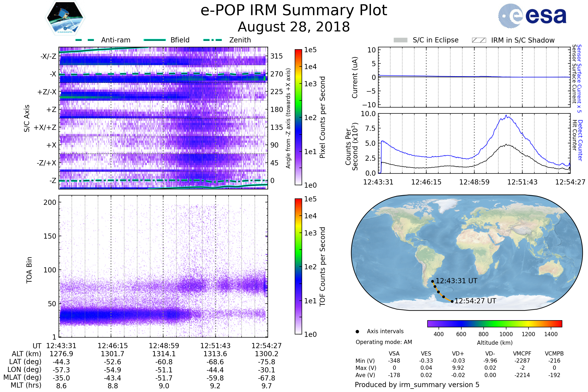588x392 pixels.
Task: Click the e-POP IRM Summary Plot title
Action: [294, 11]
